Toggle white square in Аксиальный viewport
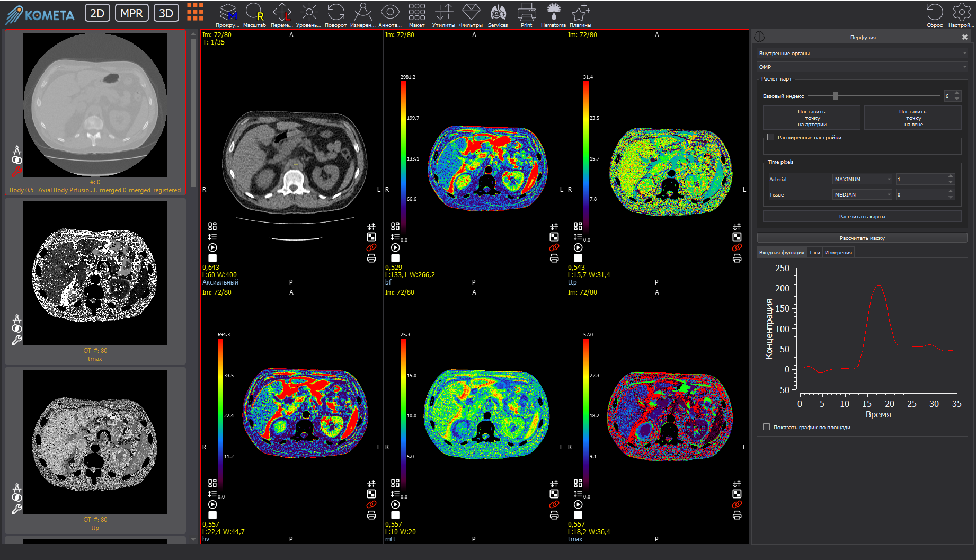The image size is (976, 560). pyautogui.click(x=212, y=258)
